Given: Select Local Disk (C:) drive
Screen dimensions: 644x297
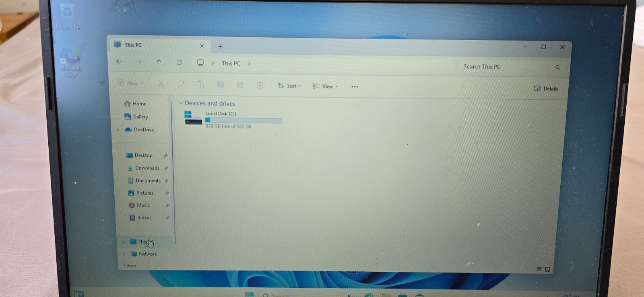Looking at the screenshot, I should pyautogui.click(x=233, y=120).
